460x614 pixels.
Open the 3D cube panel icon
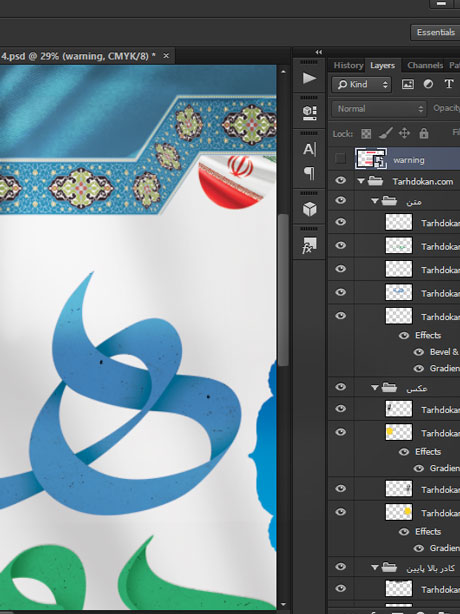[309, 209]
